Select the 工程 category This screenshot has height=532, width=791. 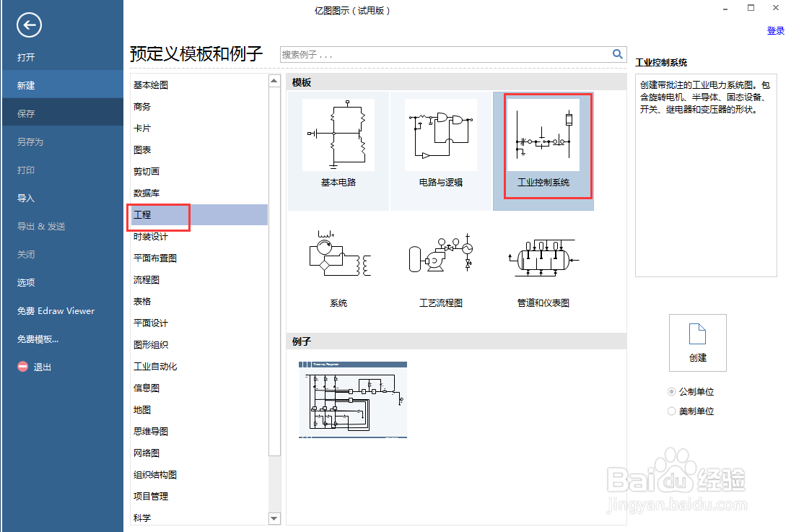point(198,215)
